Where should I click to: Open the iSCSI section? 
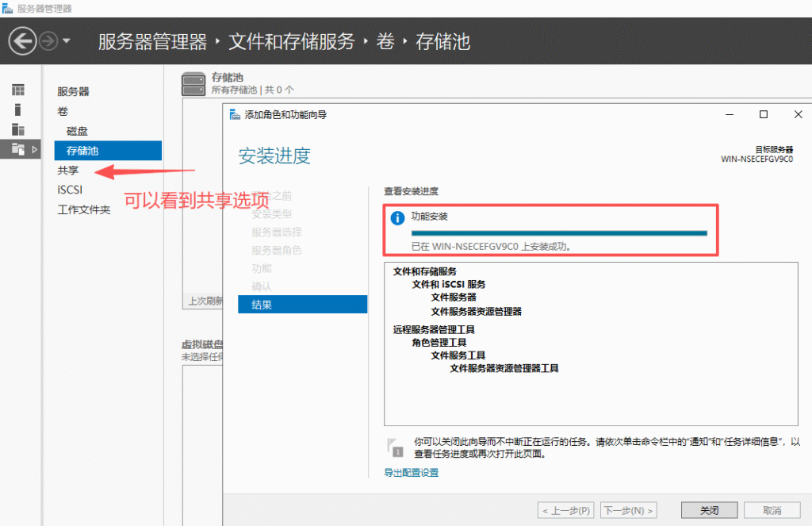[70, 190]
